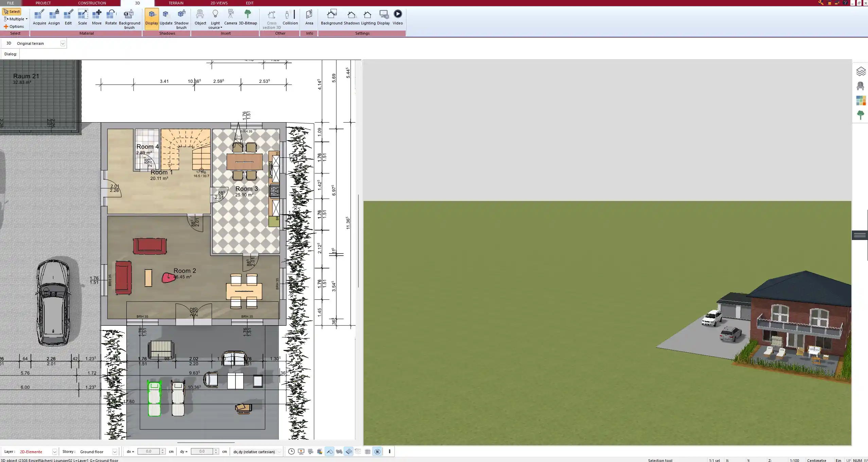Switch to the TERRAIN ribbon tab
This screenshot has height=462, width=868.
(x=175, y=3)
